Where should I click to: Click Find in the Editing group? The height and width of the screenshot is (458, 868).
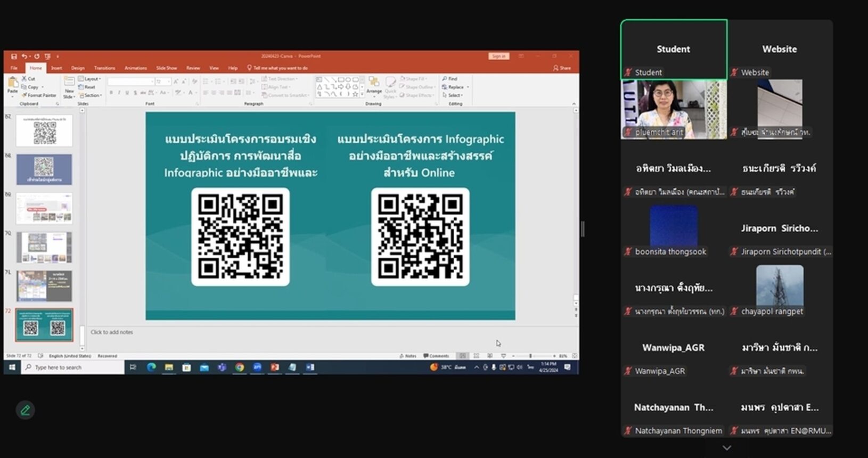tap(450, 79)
